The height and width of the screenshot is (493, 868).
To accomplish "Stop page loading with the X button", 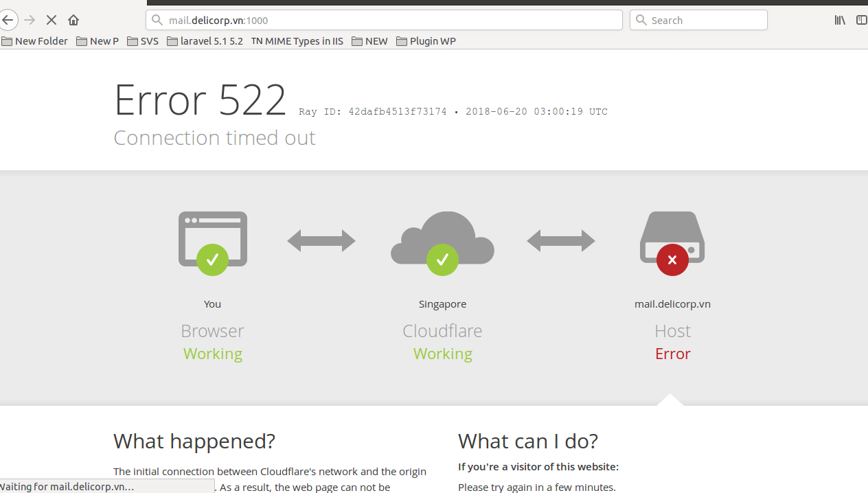I will 52,20.
